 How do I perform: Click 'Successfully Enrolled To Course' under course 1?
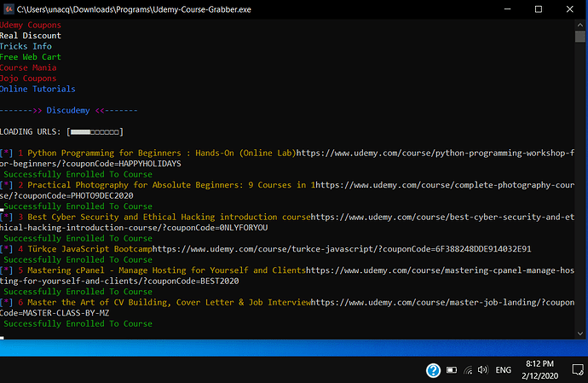coord(78,174)
